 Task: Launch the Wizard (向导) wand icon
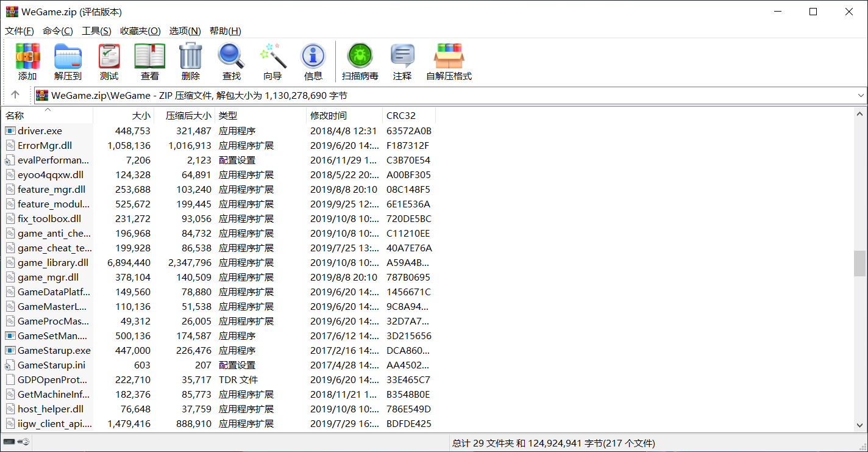[272, 62]
